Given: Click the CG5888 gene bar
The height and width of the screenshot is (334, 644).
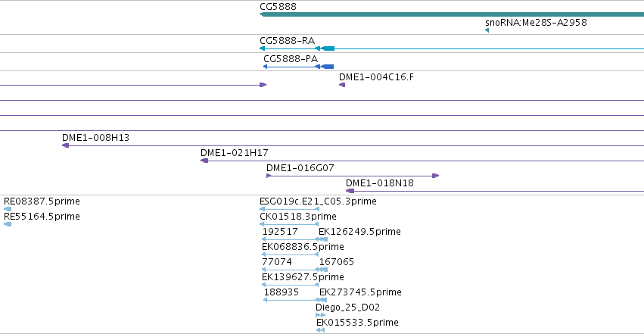Looking at the screenshot, I should [x=452, y=15].
